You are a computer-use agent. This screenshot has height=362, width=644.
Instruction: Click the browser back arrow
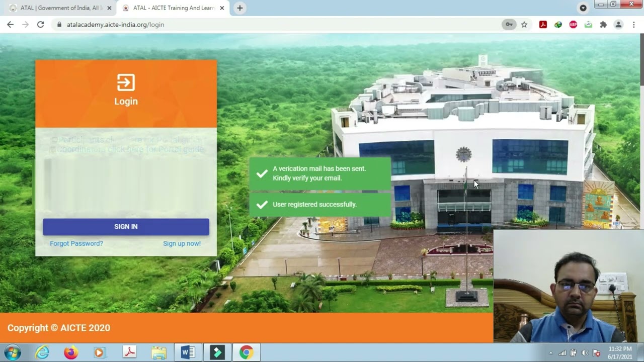point(10,24)
